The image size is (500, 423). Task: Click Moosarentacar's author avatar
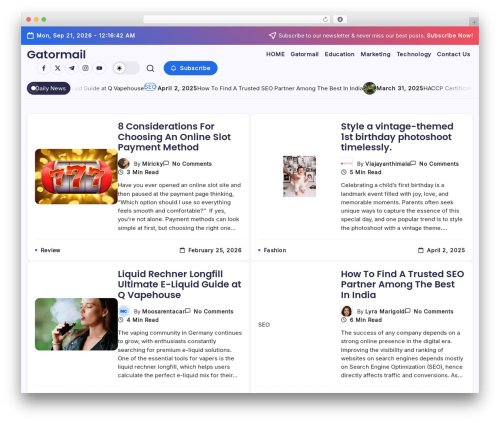[x=124, y=311]
